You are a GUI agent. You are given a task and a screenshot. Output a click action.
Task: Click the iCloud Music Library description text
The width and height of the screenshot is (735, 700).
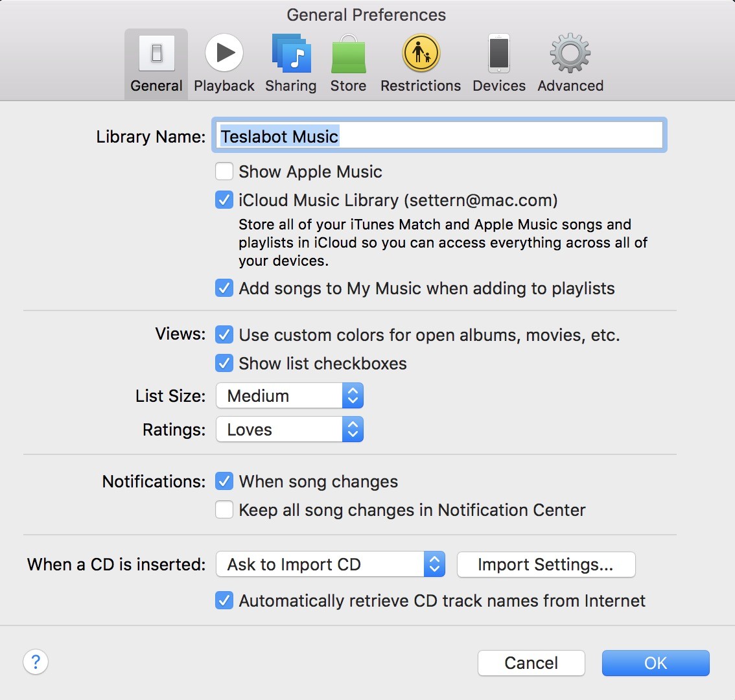click(x=443, y=242)
